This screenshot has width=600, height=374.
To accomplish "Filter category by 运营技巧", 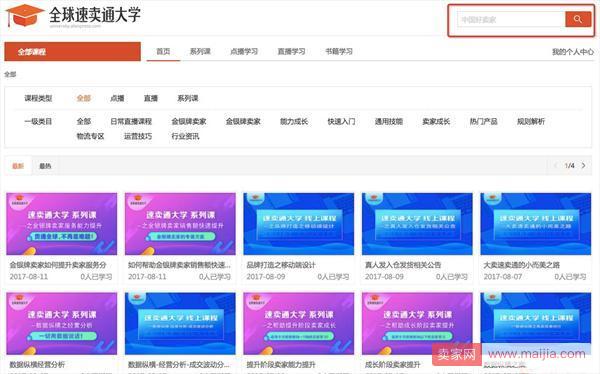I will point(138,136).
